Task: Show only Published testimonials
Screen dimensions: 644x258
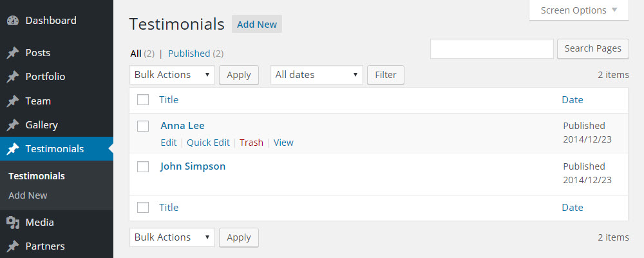Action: pyautogui.click(x=189, y=54)
